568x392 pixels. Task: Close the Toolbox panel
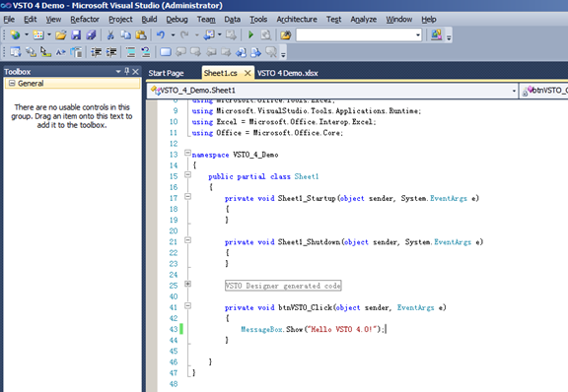(135, 72)
